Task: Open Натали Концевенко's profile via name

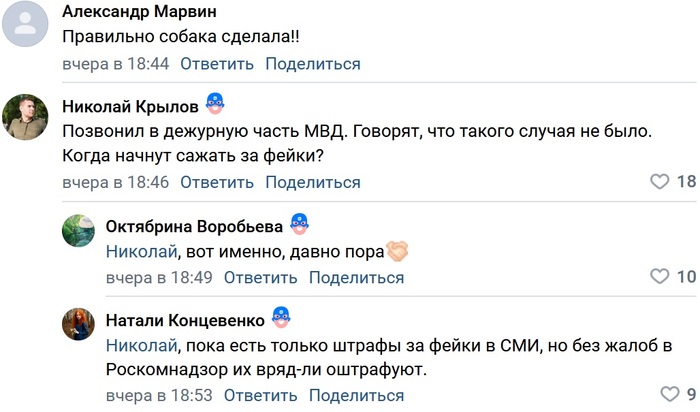Action: tap(185, 320)
